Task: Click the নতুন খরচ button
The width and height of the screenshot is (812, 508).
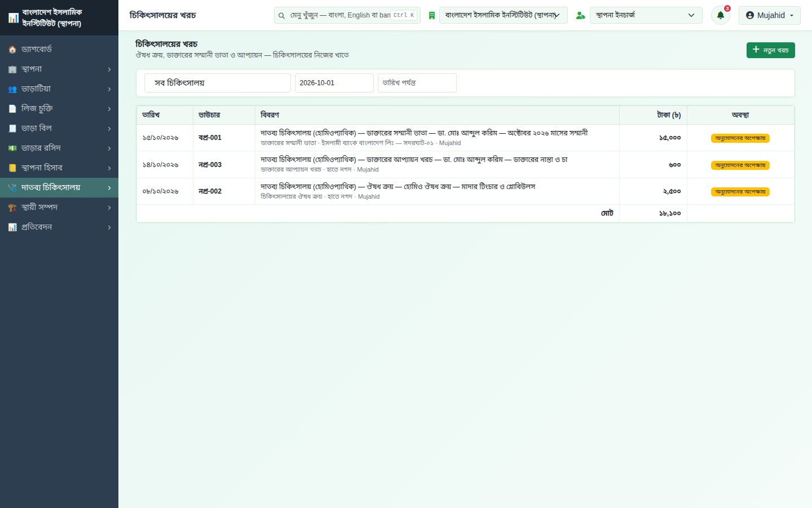Action: click(770, 50)
